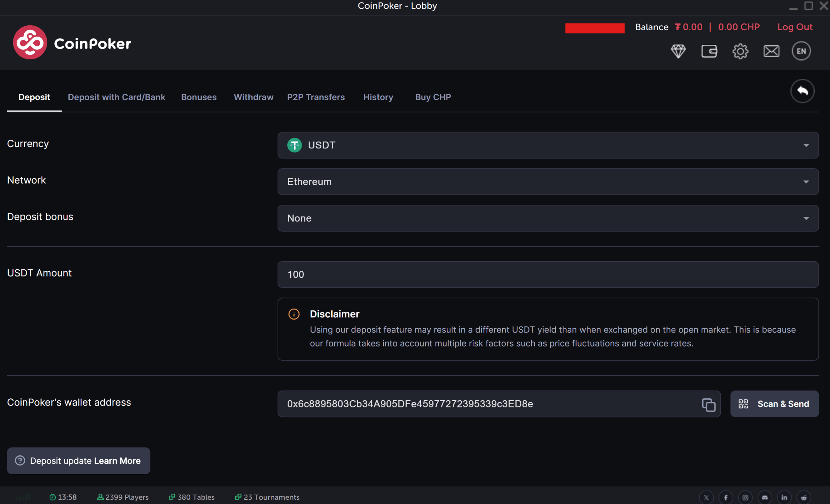
Task: Open the VIP diamond rewards icon
Action: click(x=678, y=51)
